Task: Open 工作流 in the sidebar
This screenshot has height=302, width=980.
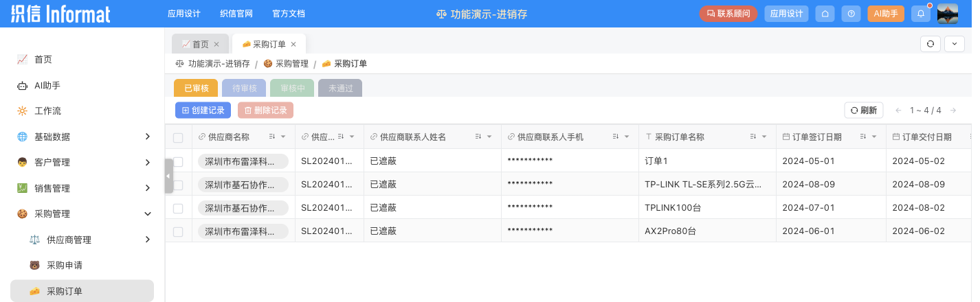Action: pos(82,111)
